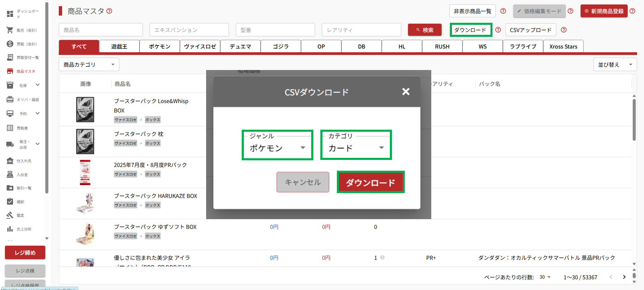The width and height of the screenshot is (644, 290).
Task: Click the キャンセル button in dialog
Action: point(303,182)
